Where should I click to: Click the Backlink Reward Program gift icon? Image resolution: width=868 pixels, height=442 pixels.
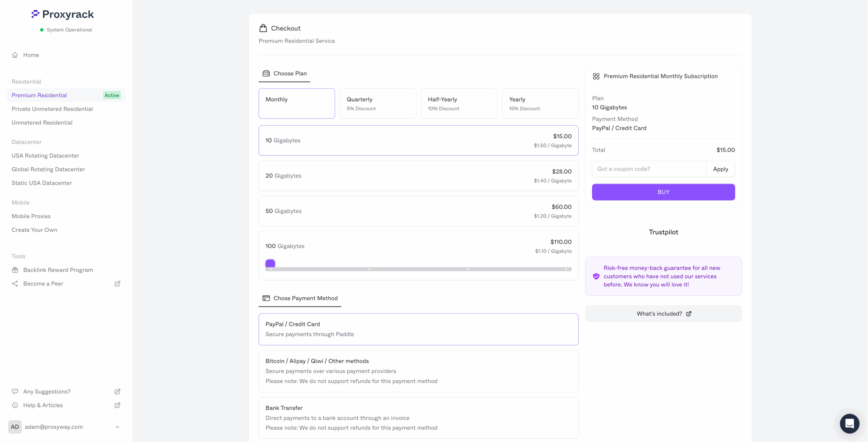coord(15,270)
